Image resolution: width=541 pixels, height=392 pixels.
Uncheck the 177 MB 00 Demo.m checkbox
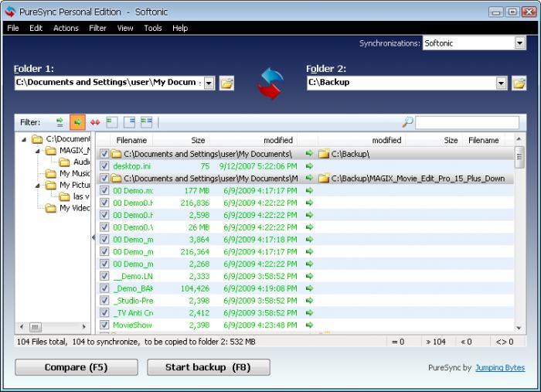(x=104, y=190)
